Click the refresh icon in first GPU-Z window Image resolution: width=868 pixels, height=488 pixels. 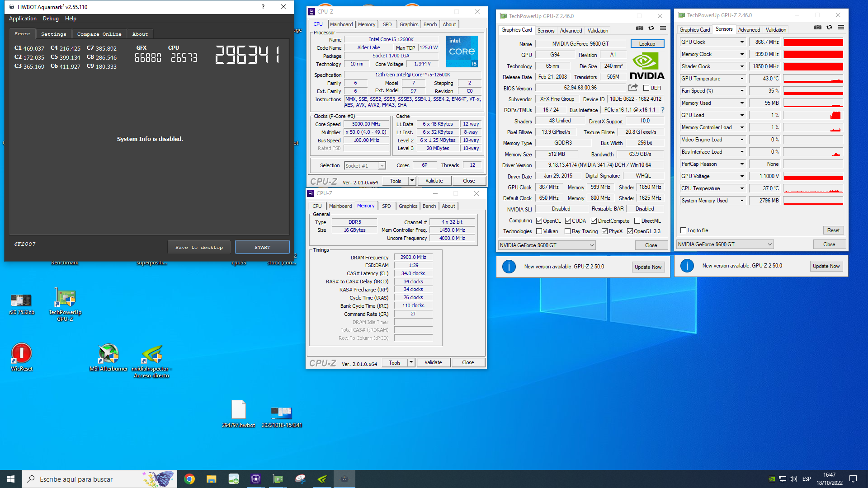(651, 28)
